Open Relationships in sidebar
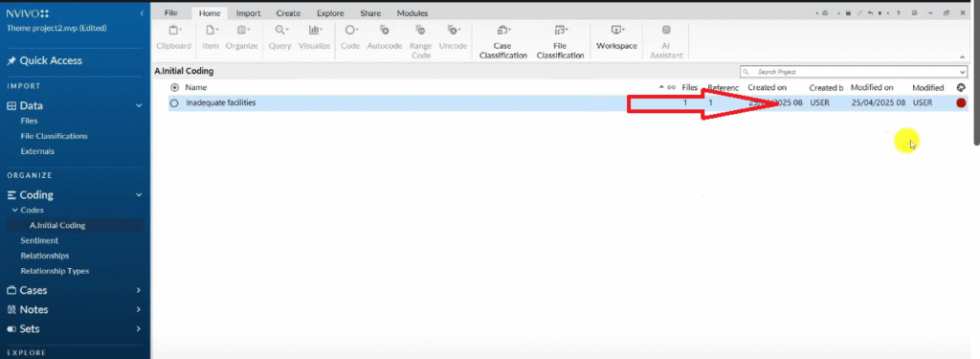The image size is (980, 359). [44, 256]
